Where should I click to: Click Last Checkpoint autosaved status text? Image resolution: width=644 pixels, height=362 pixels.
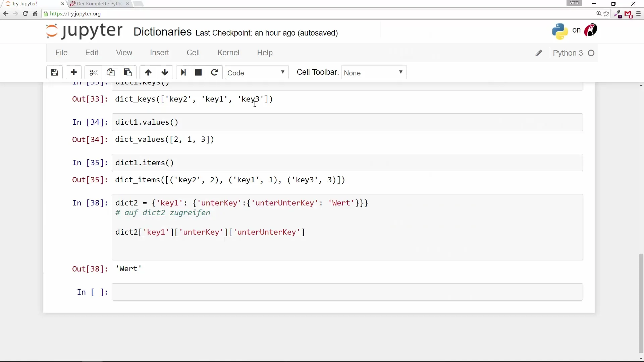point(267,33)
